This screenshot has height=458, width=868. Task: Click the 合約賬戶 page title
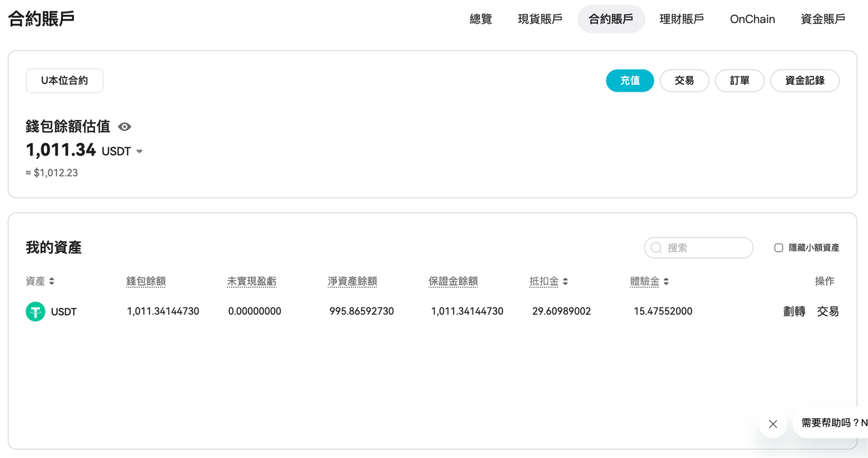[41, 18]
